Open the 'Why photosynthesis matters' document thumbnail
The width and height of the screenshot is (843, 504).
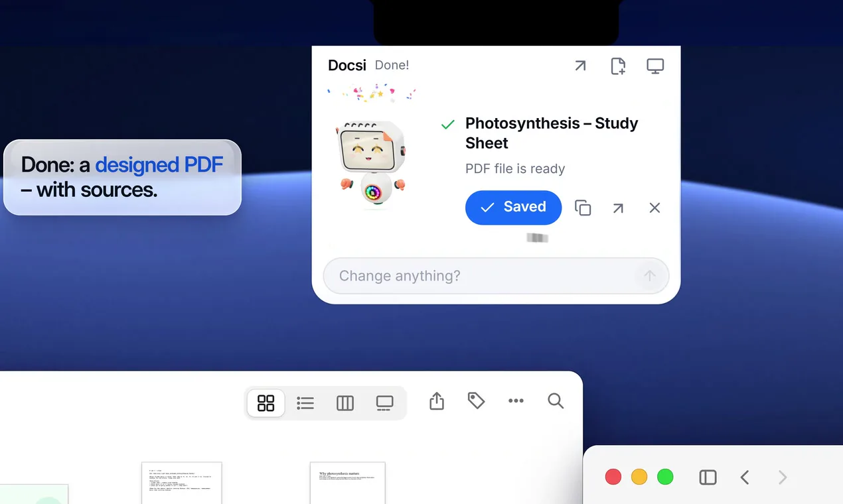pyautogui.click(x=348, y=483)
